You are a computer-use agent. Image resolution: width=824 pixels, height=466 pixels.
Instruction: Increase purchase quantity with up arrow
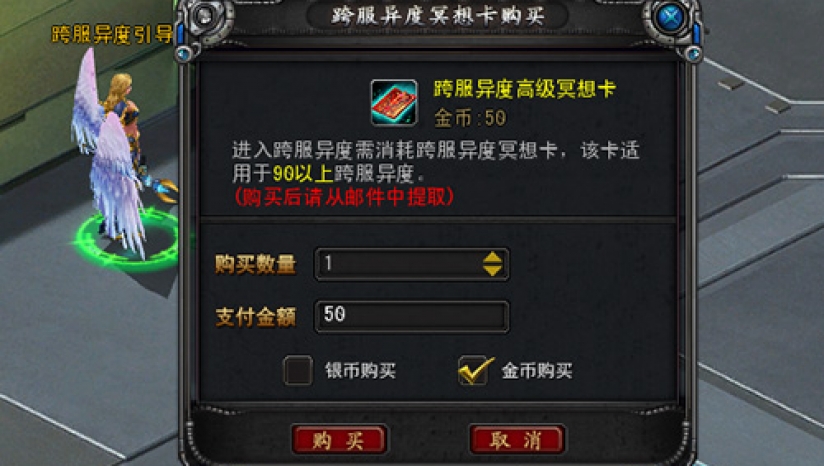(492, 257)
